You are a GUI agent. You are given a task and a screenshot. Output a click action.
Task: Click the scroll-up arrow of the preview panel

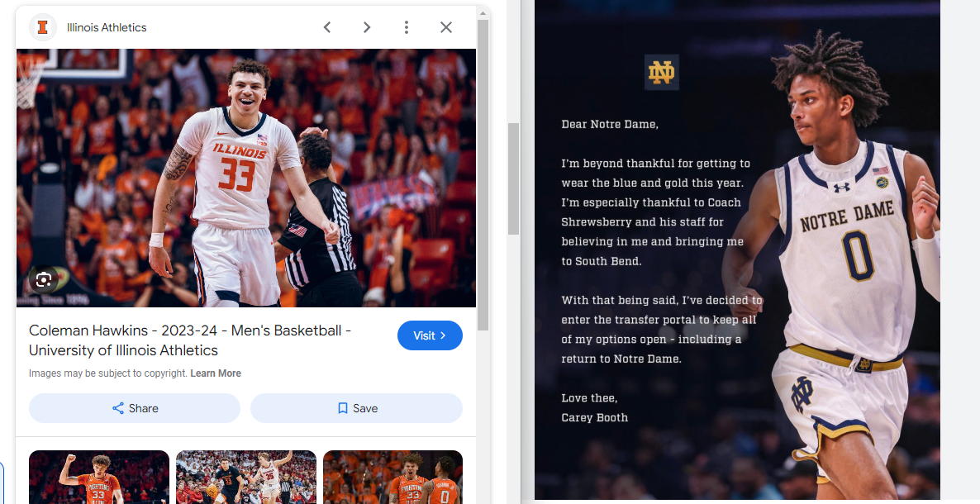(483, 12)
